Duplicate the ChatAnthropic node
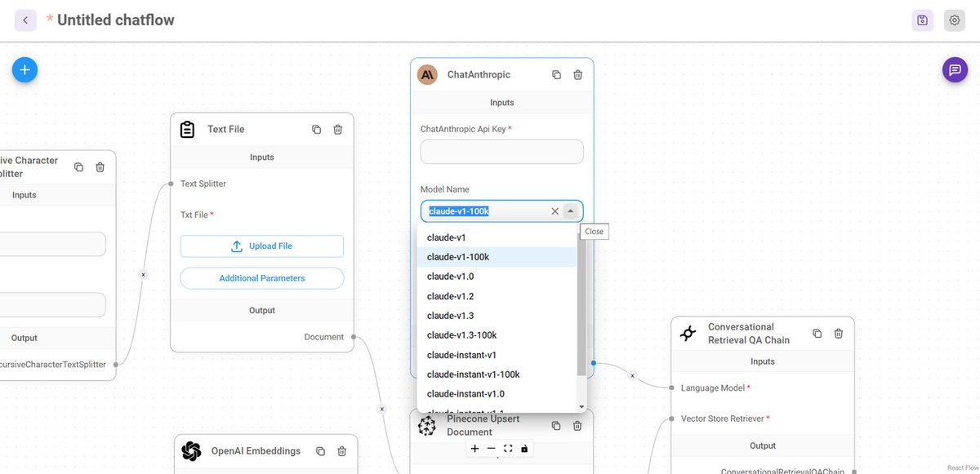Viewport: 980px width, 474px height. (x=556, y=75)
